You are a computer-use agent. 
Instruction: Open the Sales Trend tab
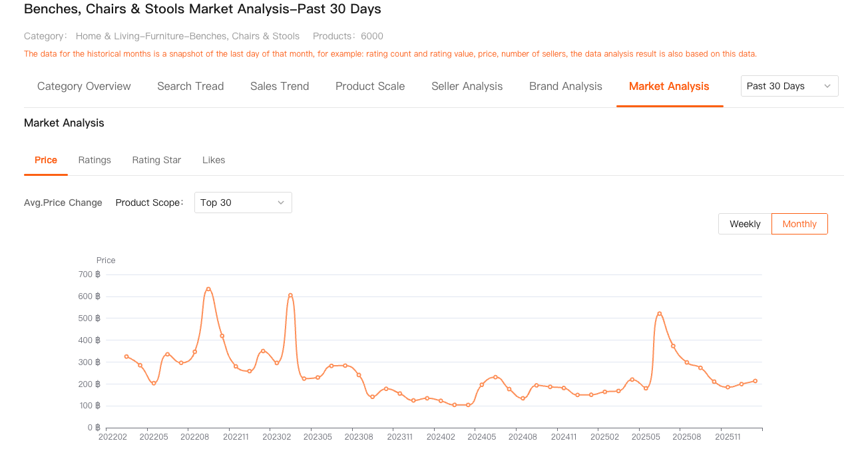coord(280,87)
